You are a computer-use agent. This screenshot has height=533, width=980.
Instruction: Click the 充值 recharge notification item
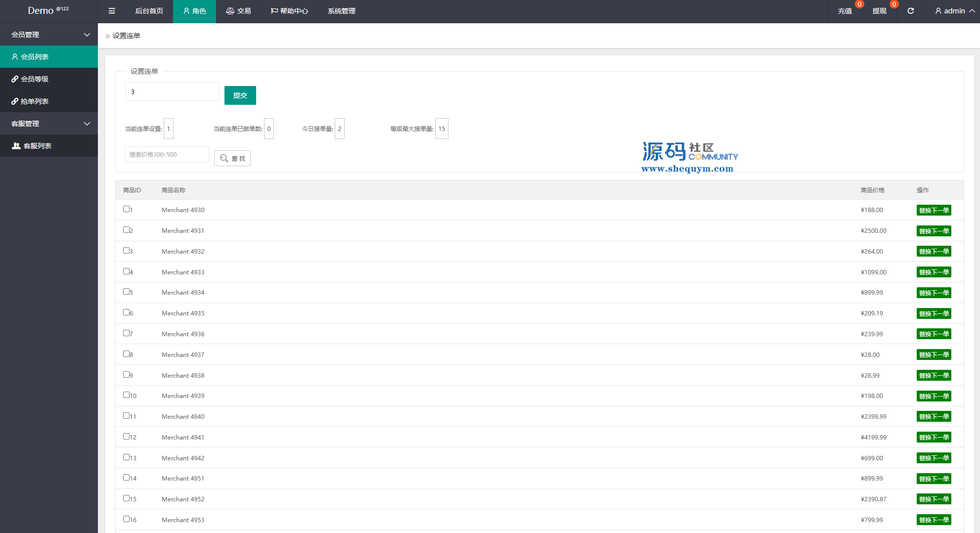(845, 11)
